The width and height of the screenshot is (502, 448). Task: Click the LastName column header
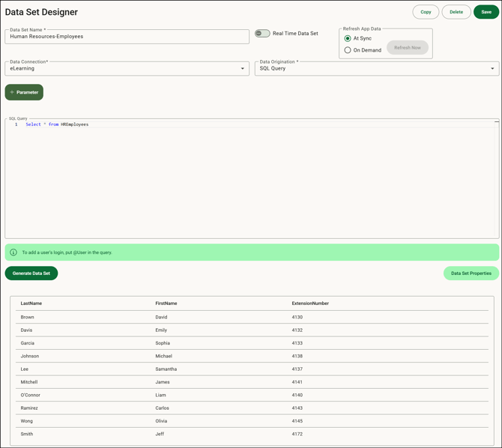click(31, 303)
